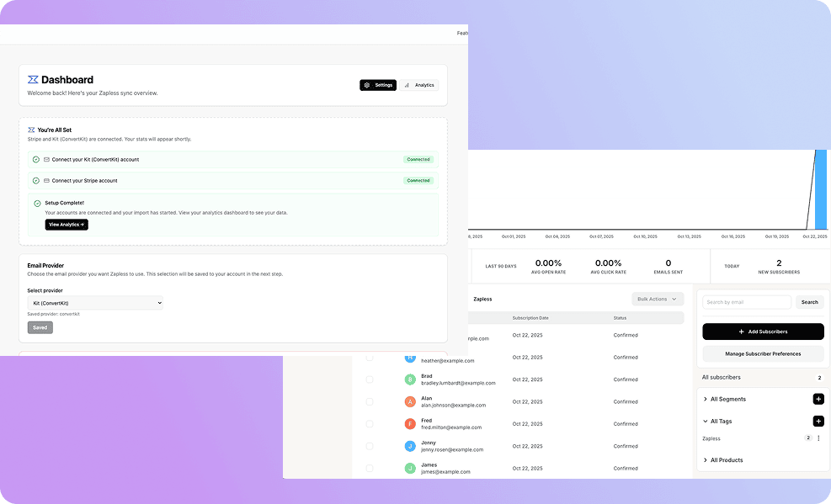Image resolution: width=831 pixels, height=504 pixels.
Task: Check Fred's subscriber row checkbox
Action: tap(368, 423)
